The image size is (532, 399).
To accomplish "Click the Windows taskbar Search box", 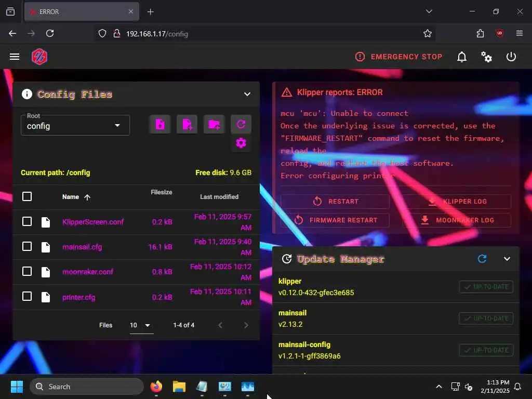I will pyautogui.click(x=87, y=387).
